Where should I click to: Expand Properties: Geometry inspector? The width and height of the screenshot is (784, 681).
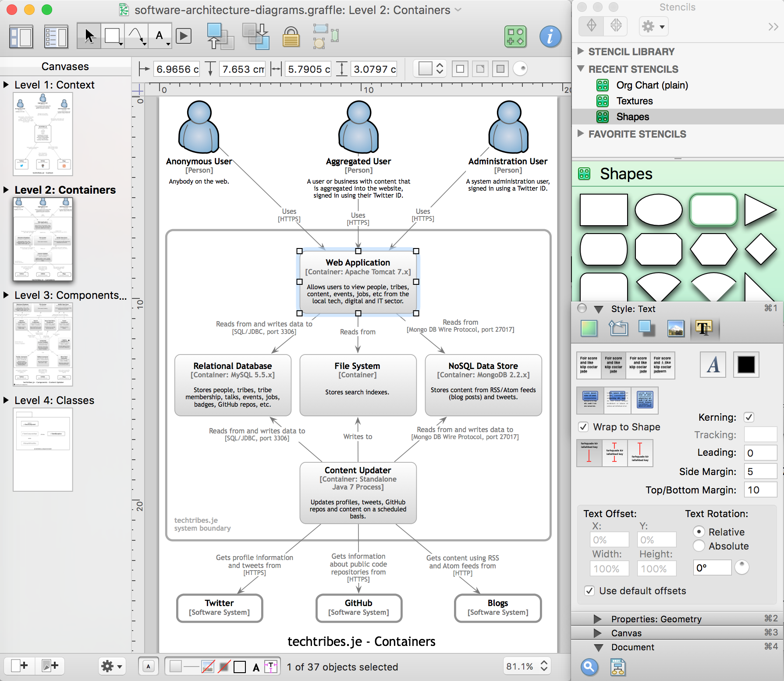(598, 619)
